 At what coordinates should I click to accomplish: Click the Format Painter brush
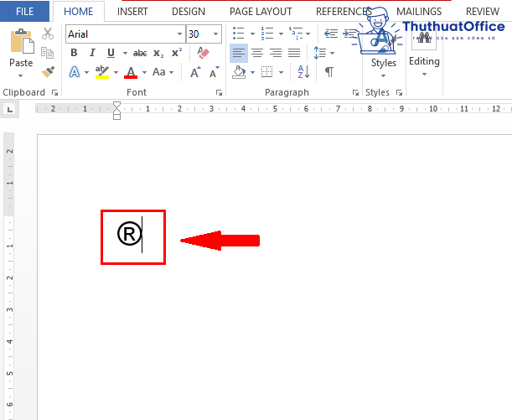48,73
